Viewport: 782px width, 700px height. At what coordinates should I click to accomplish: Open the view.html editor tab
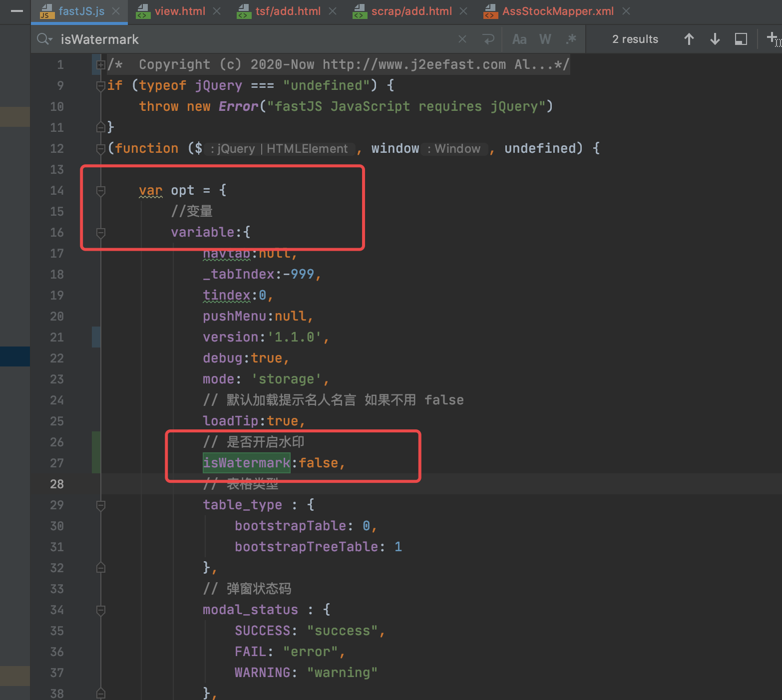(x=171, y=11)
